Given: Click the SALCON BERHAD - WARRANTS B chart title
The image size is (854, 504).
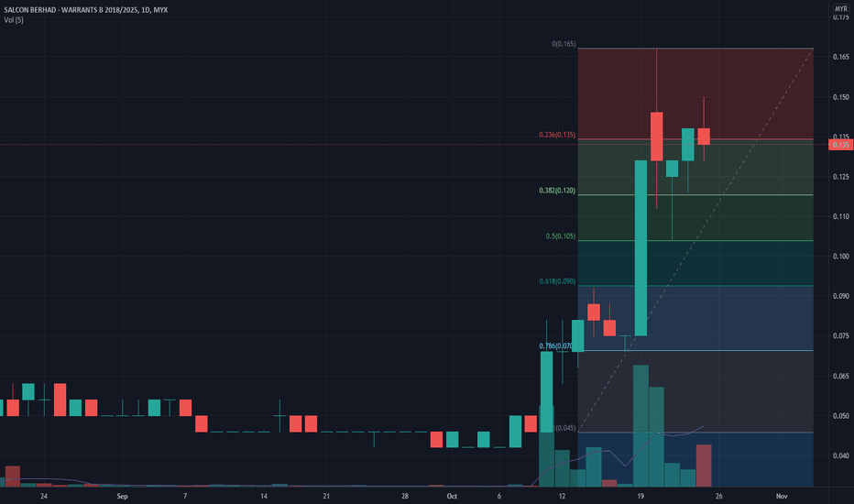Looking at the screenshot, I should tap(85, 10).
